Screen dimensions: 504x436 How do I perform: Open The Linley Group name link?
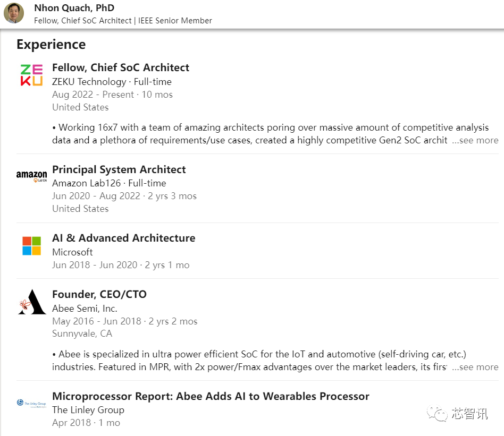point(88,410)
